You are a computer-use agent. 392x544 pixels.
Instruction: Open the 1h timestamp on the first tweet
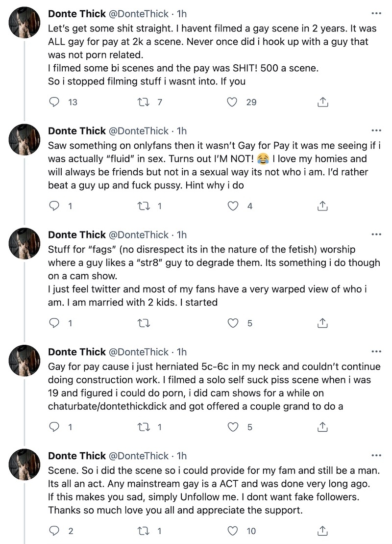[181, 13]
